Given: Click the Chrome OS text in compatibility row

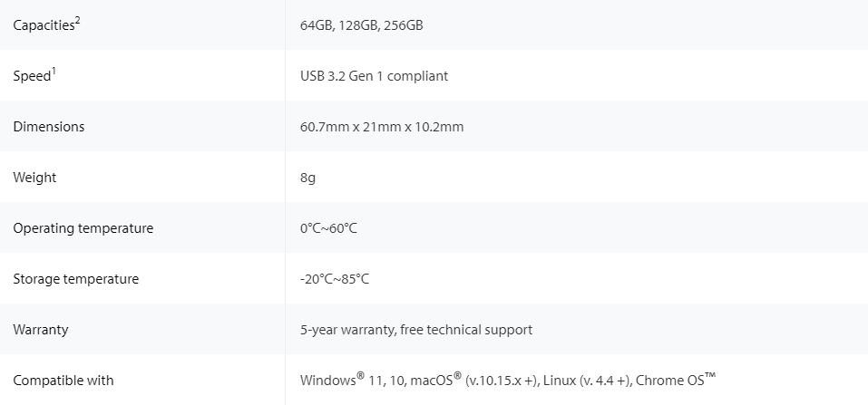Looking at the screenshot, I should coord(676,381).
